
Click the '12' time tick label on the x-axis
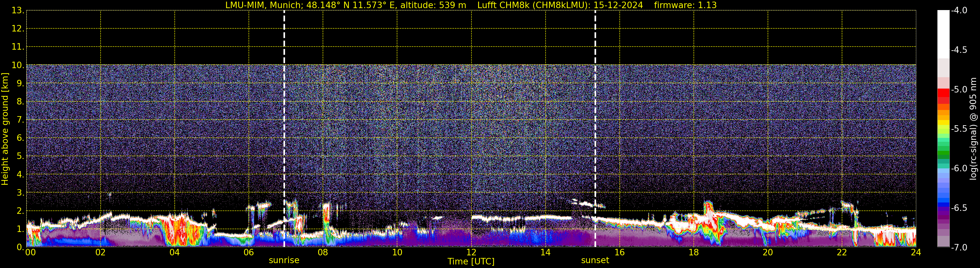click(x=471, y=252)
